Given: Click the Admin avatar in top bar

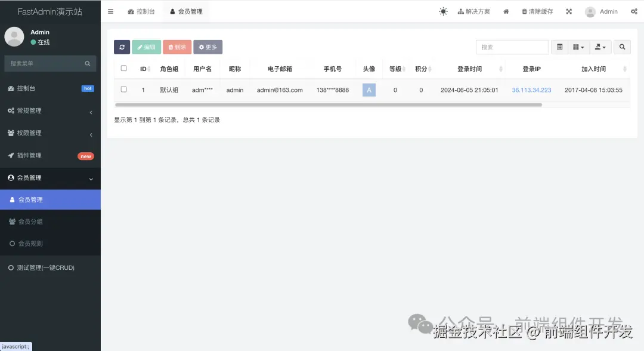Looking at the screenshot, I should [590, 12].
